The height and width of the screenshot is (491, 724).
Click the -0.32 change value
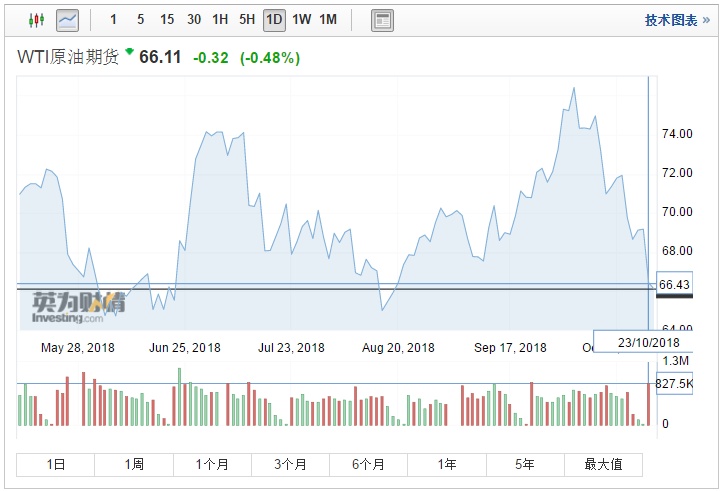211,58
